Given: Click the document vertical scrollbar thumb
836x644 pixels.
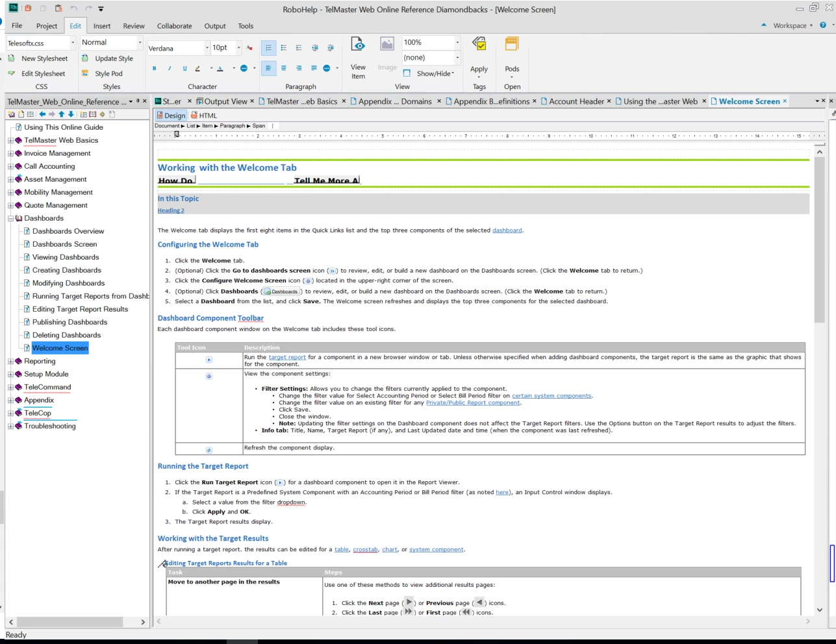Looking at the screenshot, I should pos(819,241).
